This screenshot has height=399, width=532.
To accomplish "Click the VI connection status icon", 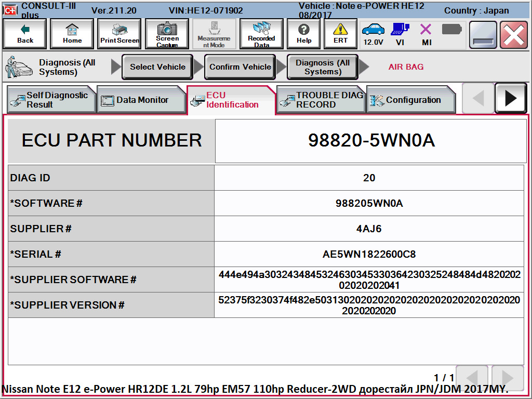I will pos(400,34).
